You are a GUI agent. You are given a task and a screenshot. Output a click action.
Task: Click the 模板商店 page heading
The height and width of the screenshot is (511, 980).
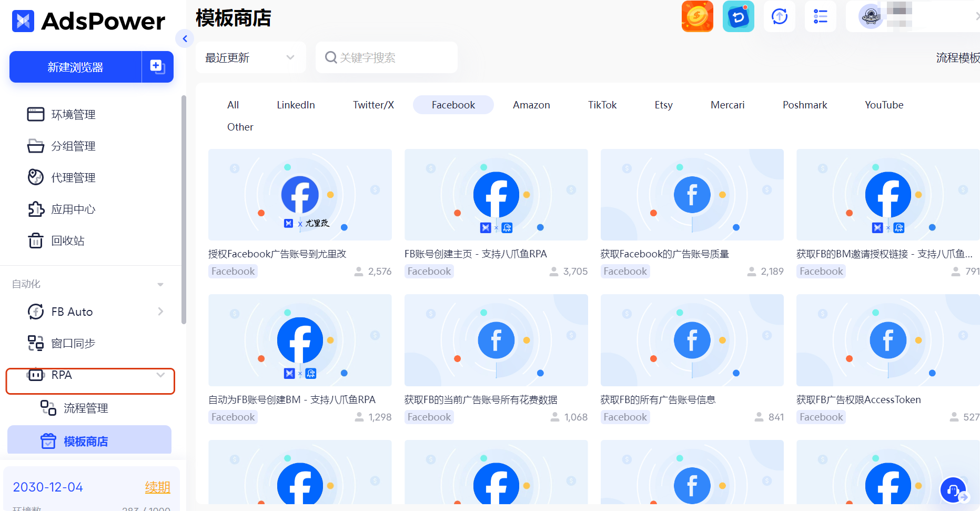click(x=234, y=18)
